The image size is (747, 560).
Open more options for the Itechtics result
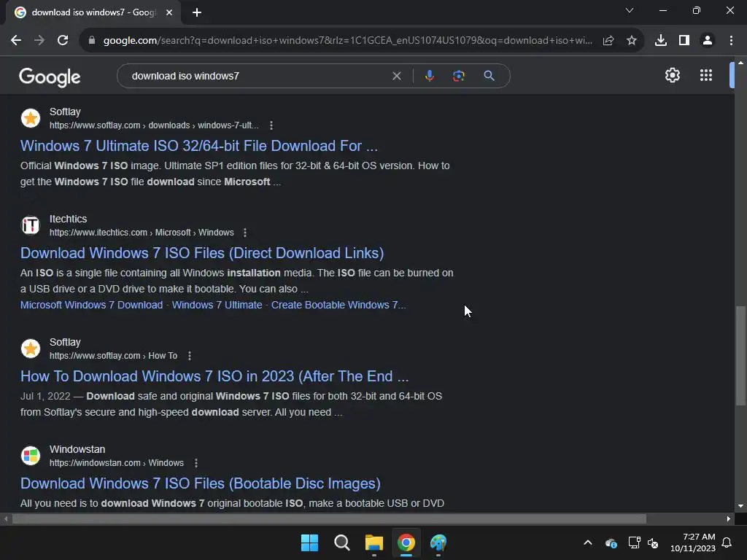coord(245,233)
